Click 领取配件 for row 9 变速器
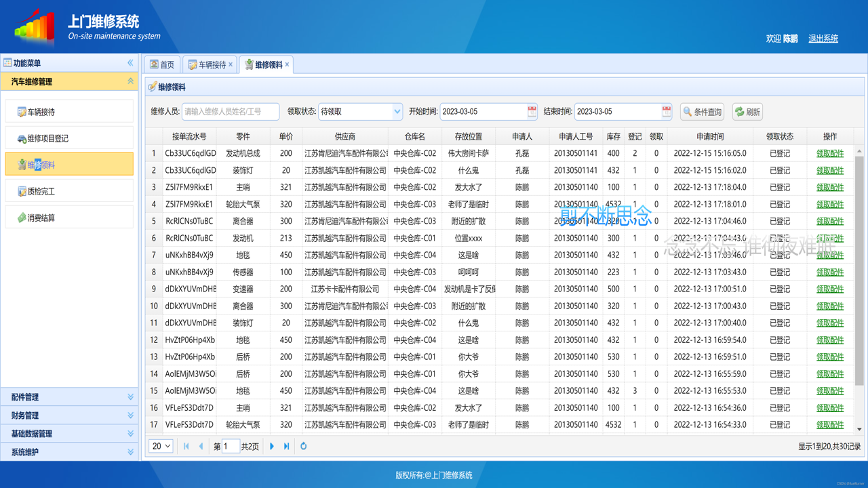The height and width of the screenshot is (488, 868). point(830,289)
